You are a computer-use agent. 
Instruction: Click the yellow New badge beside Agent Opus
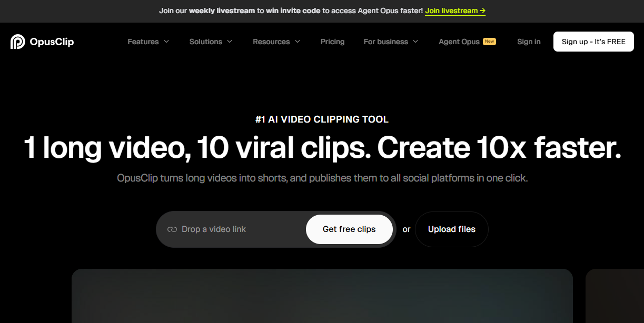tap(490, 42)
